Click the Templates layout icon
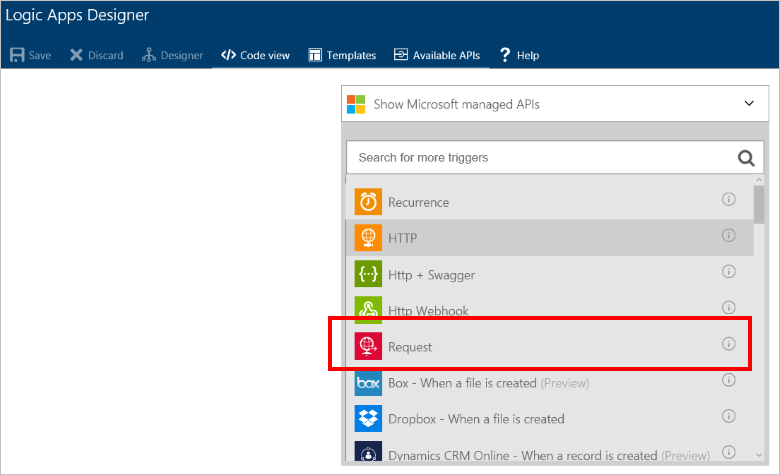 [315, 55]
